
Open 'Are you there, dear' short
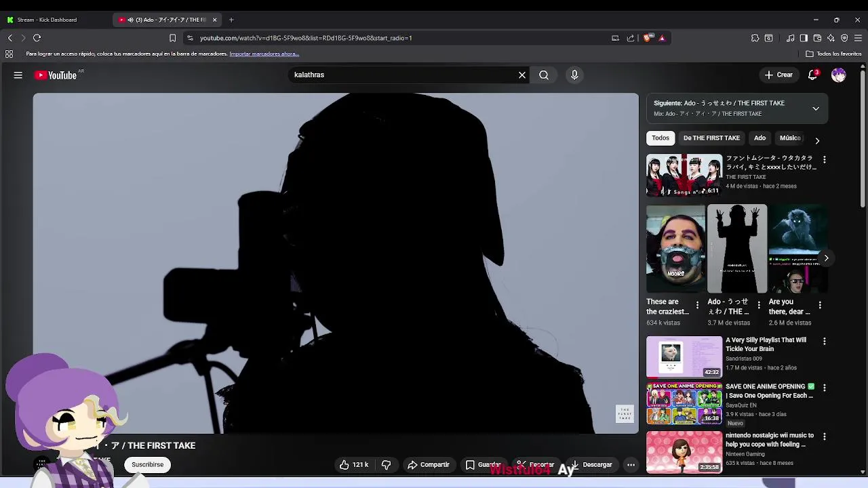click(x=797, y=249)
